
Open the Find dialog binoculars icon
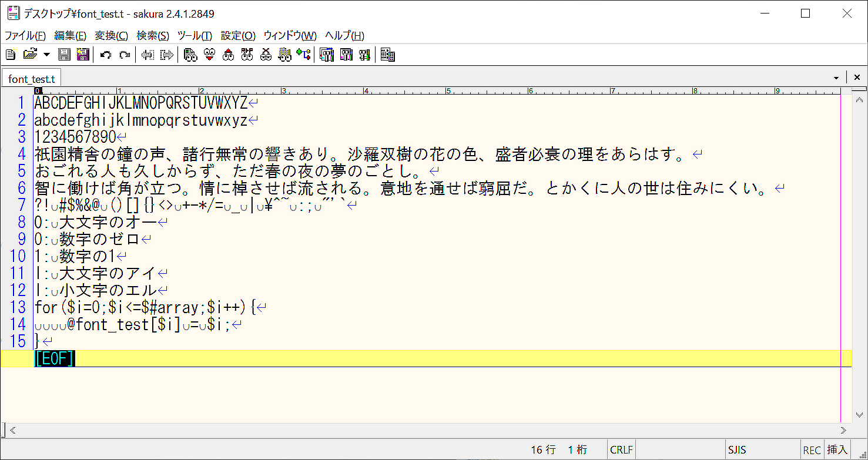190,55
